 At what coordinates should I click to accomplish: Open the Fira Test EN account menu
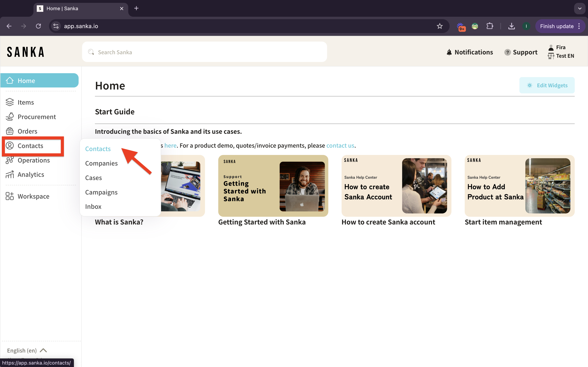coord(561,51)
